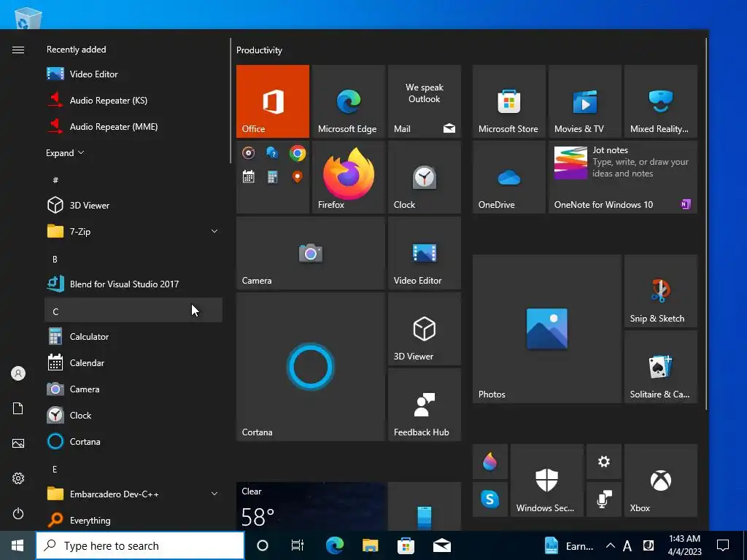Click the Windows Start button

point(18,545)
